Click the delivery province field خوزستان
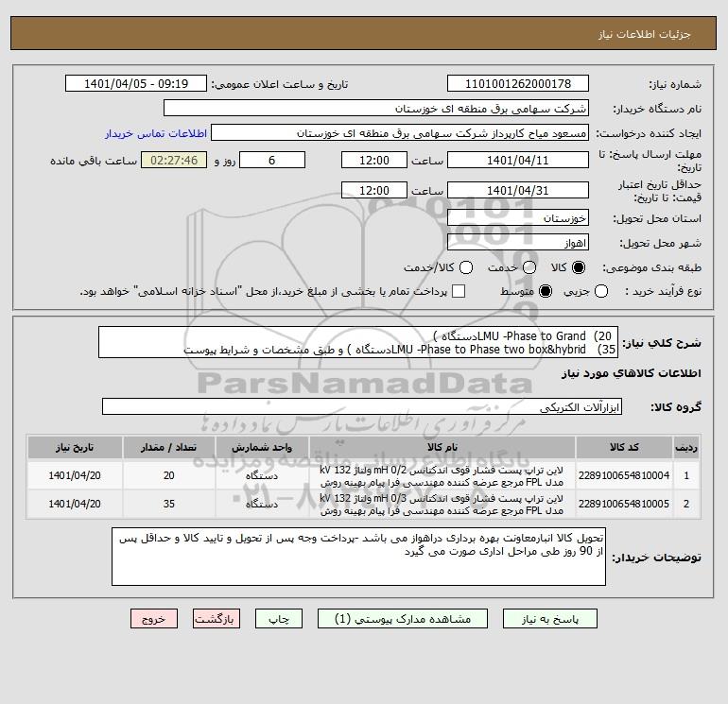Image resolution: width=728 pixels, height=704 pixels. (x=518, y=217)
